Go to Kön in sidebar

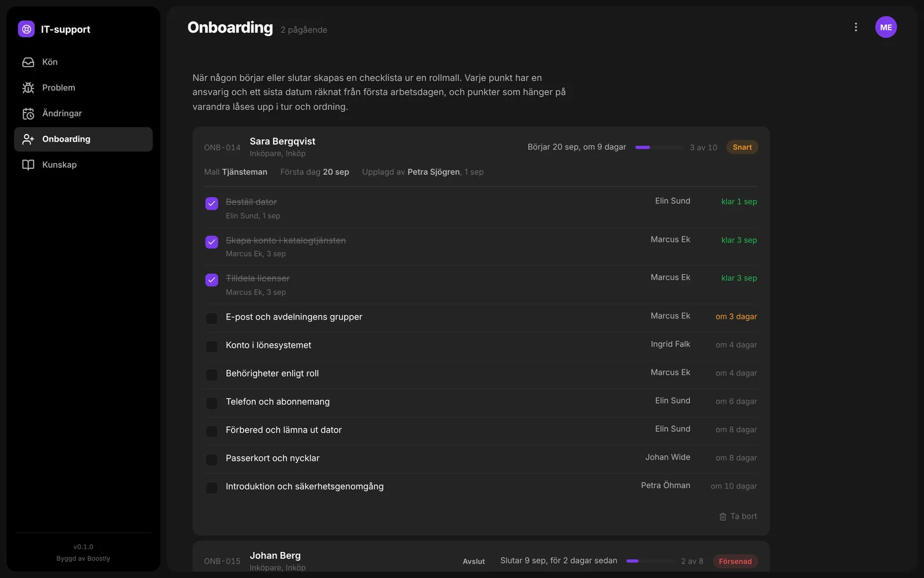(83, 62)
